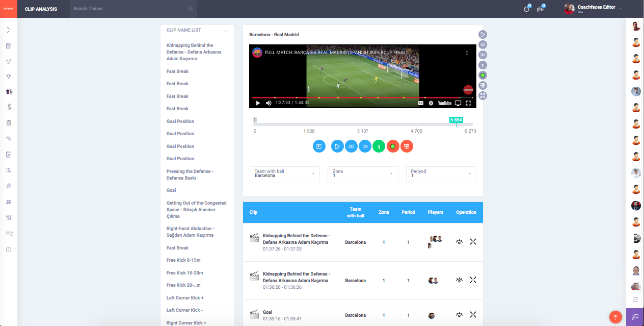Click the Search Trainer input field

pos(130,9)
